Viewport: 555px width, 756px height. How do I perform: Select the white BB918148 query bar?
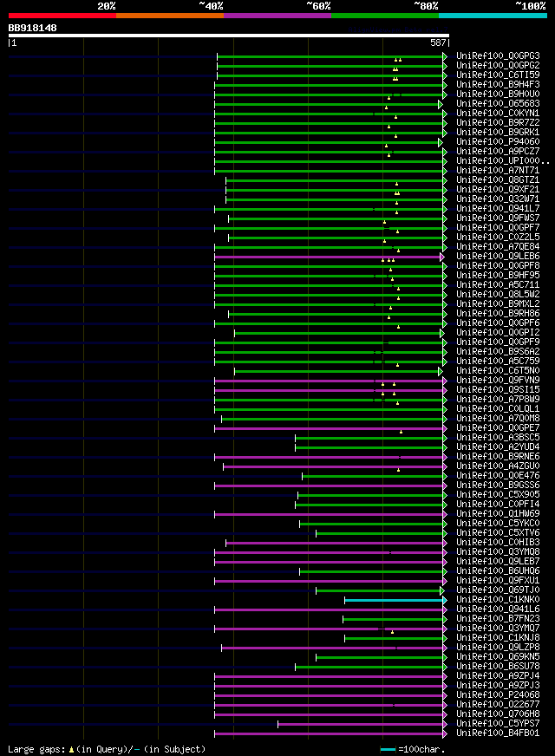pos(229,36)
